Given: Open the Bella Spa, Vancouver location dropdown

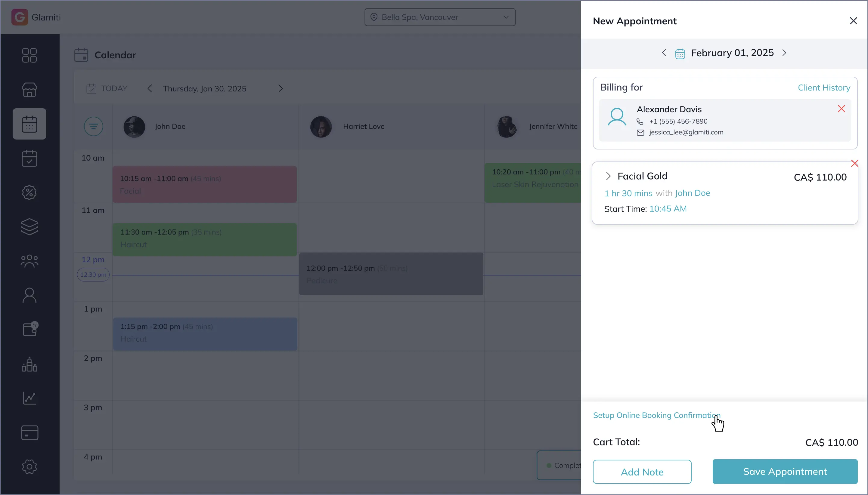Looking at the screenshot, I should tap(440, 17).
